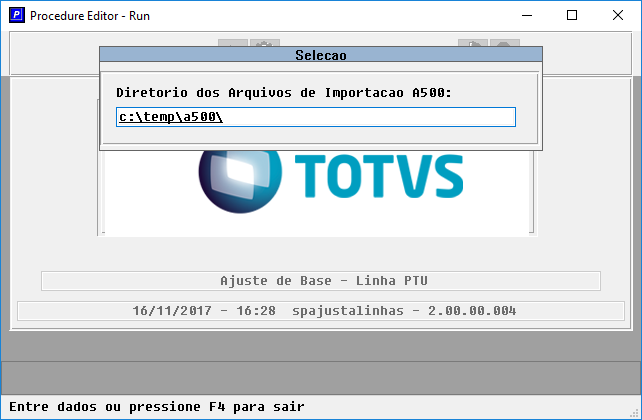Close the Procedure Editor - Run window
Screen dimensions: 642x420
pyautogui.click(x=618, y=16)
